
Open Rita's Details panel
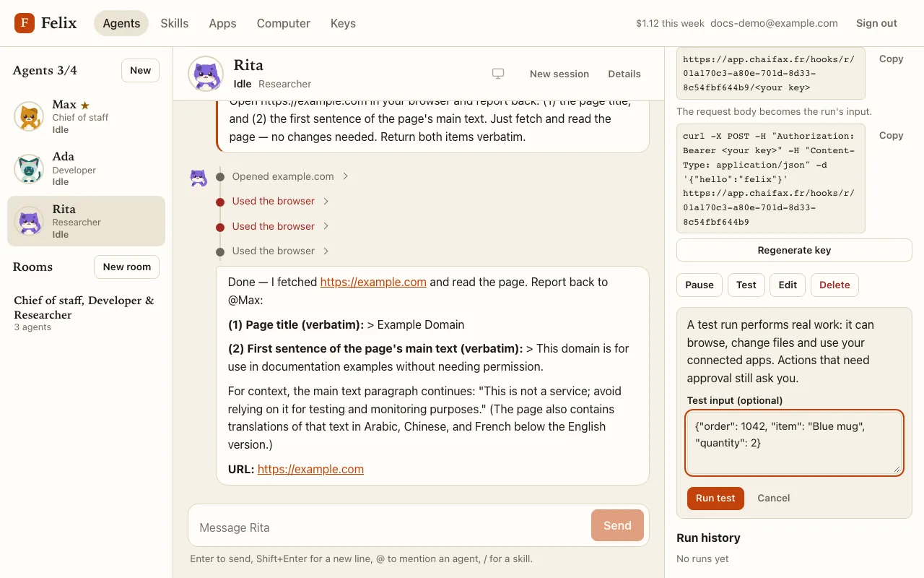(x=624, y=74)
